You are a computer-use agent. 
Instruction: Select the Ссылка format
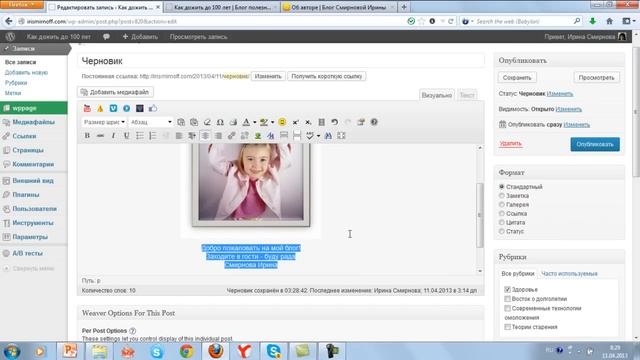(x=502, y=213)
